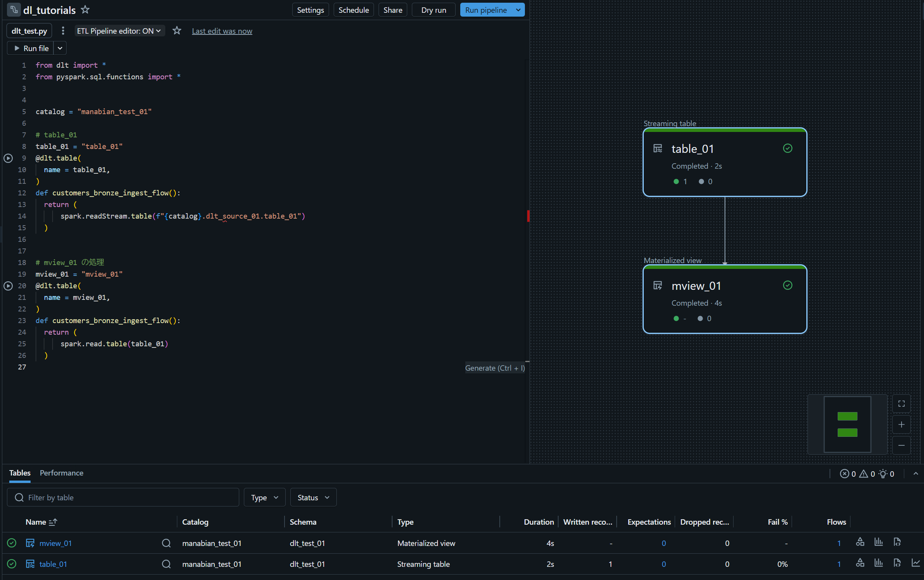Viewport: 924px width, 580px height.
Task: Open the Type filter dropdown
Action: pos(264,497)
